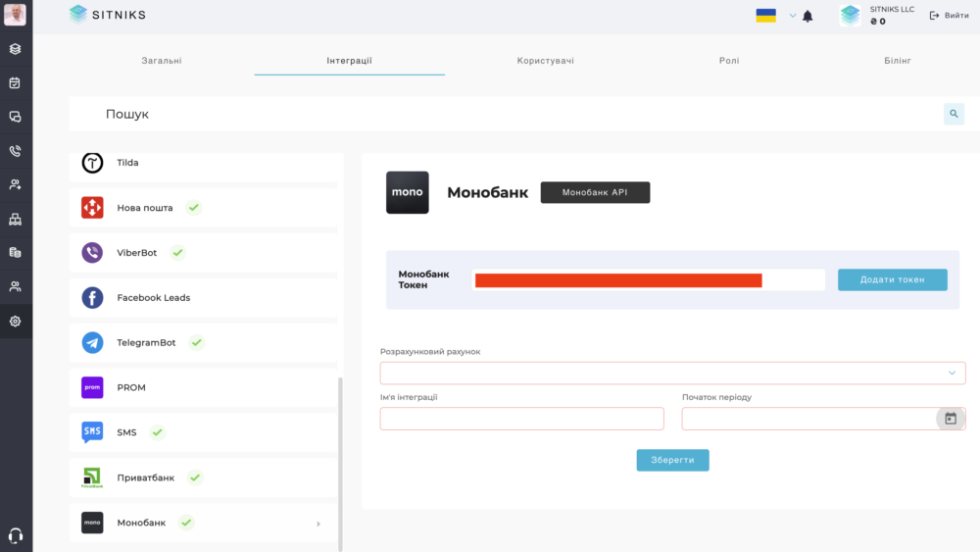This screenshot has height=552, width=980.
Task: Click the Пошук search field
Action: tap(507, 114)
